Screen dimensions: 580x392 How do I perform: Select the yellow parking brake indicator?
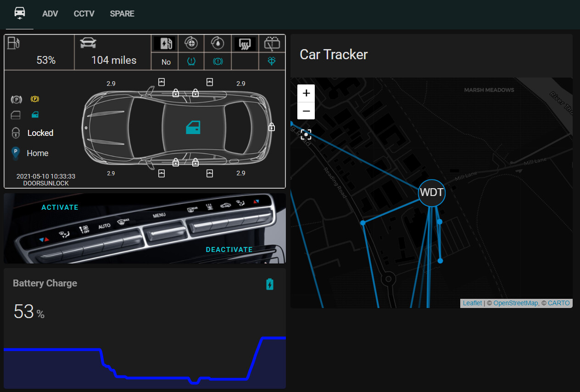click(35, 99)
